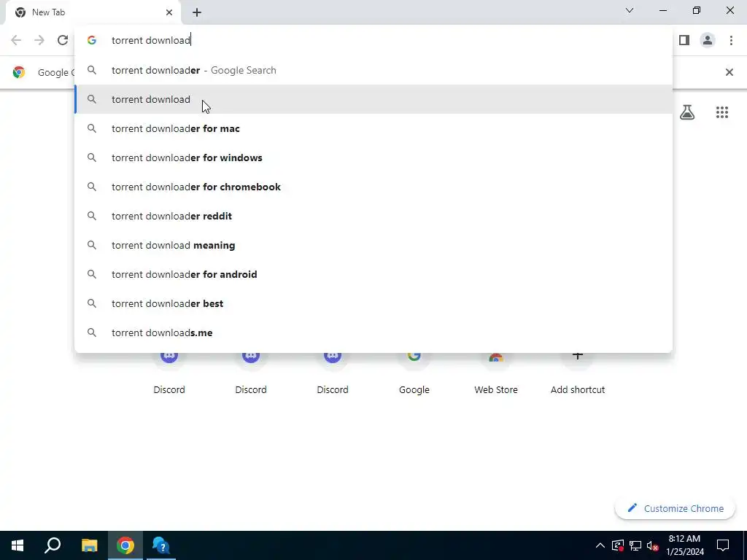Open the Google shortcut tile
Screen dimensions: 747x560
pos(414,374)
